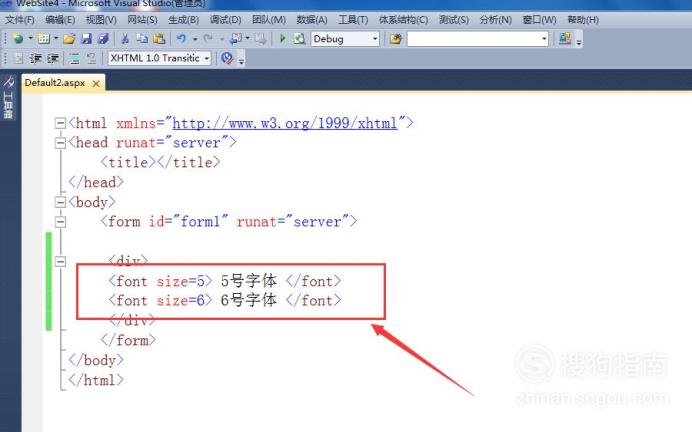
Task: Start debugging with the green play icon
Action: point(282,39)
